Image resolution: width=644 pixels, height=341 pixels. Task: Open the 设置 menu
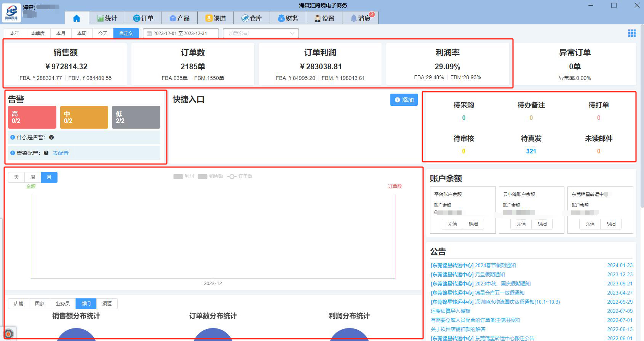click(324, 18)
